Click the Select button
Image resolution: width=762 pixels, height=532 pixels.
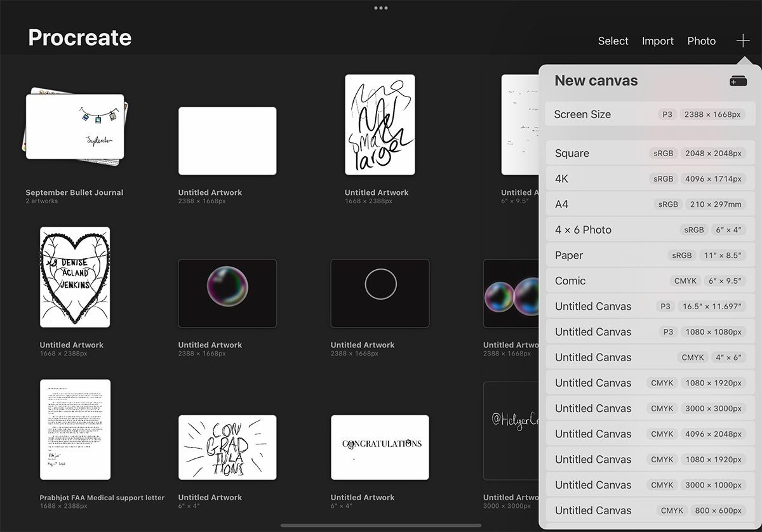point(613,41)
